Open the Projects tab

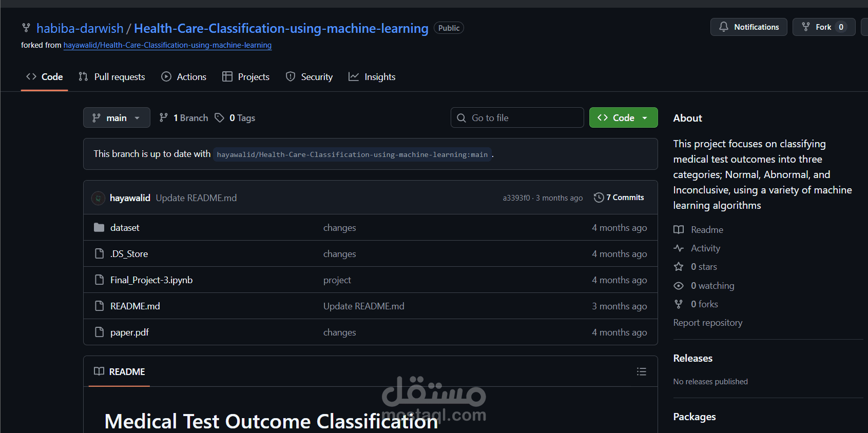pyautogui.click(x=246, y=76)
